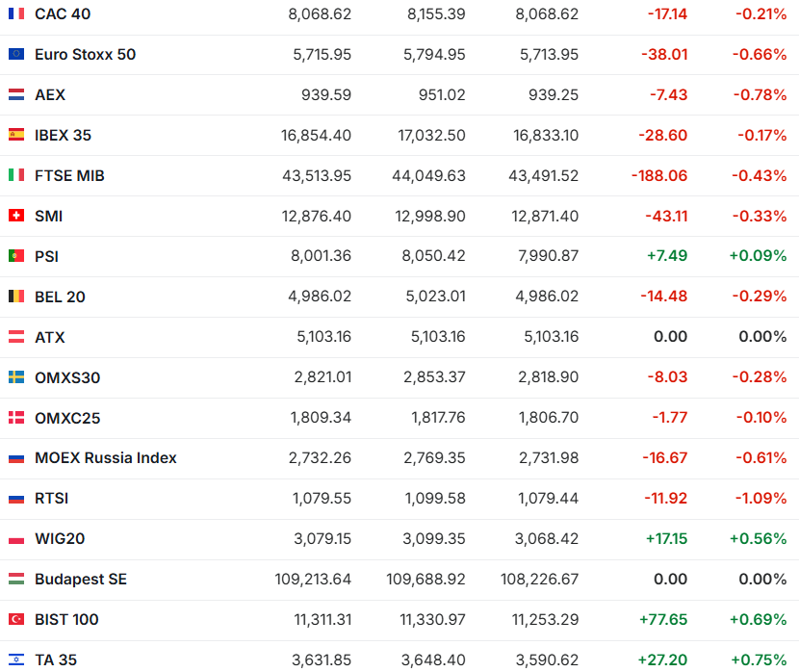Click FTSE MIB percent change -0.43%
The image size is (799, 672).
(760, 176)
